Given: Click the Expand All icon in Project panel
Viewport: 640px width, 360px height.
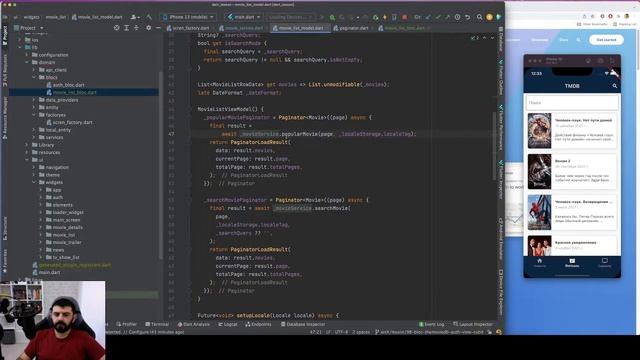Looking at the screenshot, I should click(126, 28).
